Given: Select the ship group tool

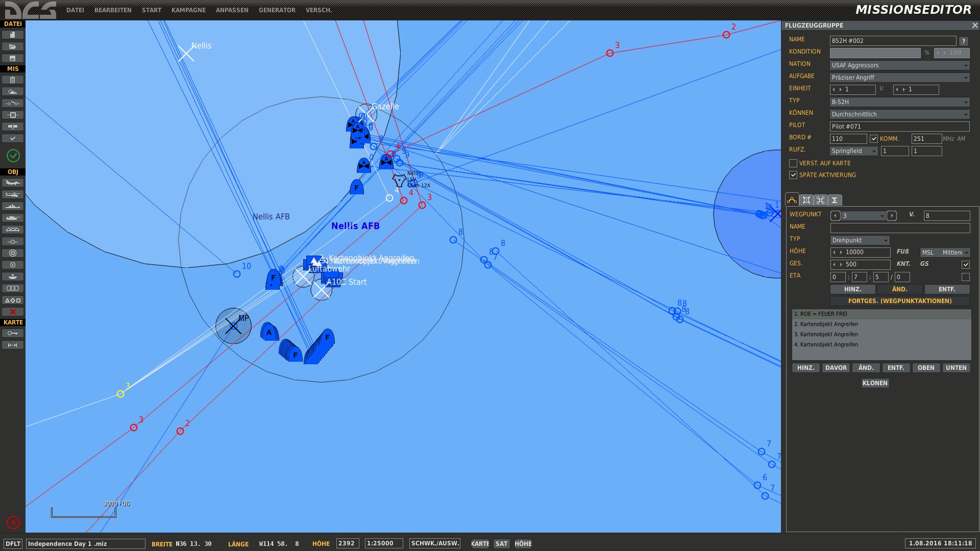Looking at the screenshot, I should point(13,206).
